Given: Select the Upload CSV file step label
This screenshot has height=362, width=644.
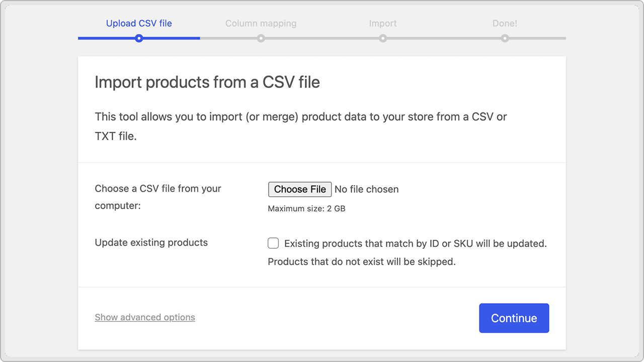Looking at the screenshot, I should (x=139, y=23).
